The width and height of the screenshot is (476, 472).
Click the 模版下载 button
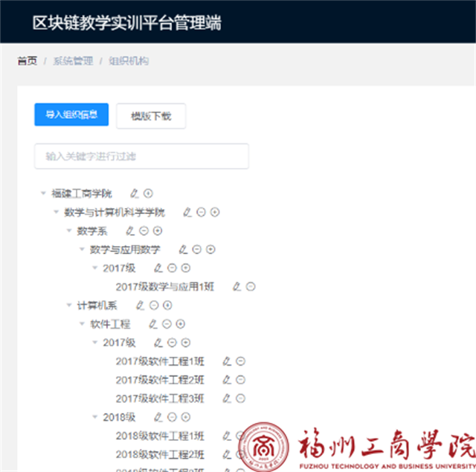(151, 115)
